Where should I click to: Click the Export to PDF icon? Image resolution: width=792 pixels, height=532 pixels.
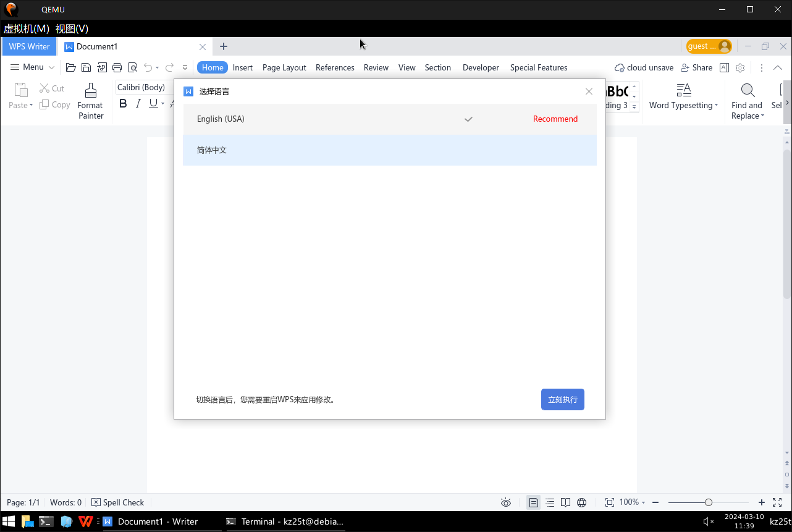coord(102,67)
